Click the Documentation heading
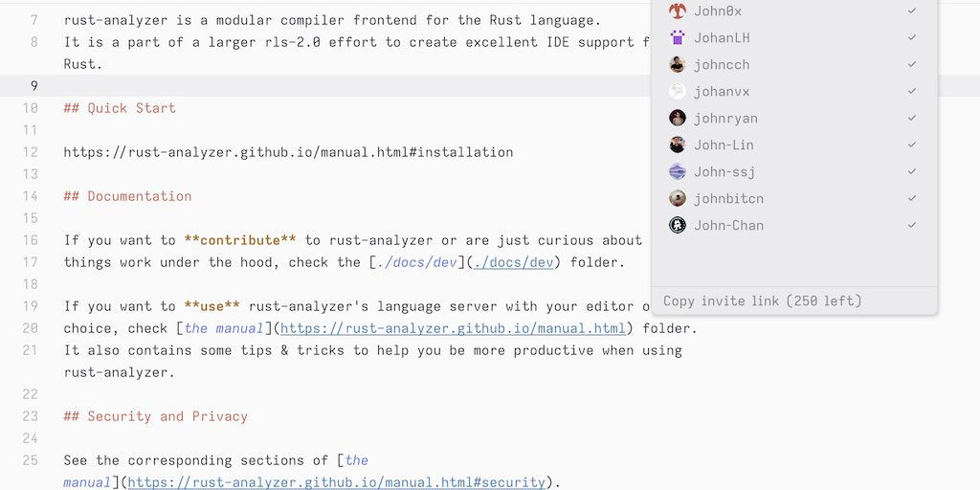The width and height of the screenshot is (980, 490). pyautogui.click(x=127, y=196)
